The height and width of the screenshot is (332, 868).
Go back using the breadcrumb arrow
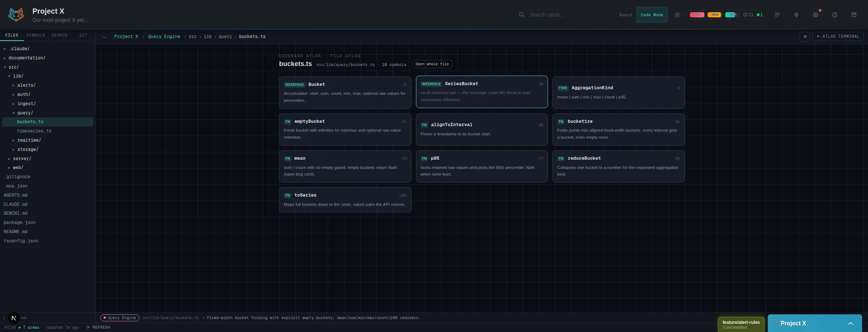[x=105, y=37]
